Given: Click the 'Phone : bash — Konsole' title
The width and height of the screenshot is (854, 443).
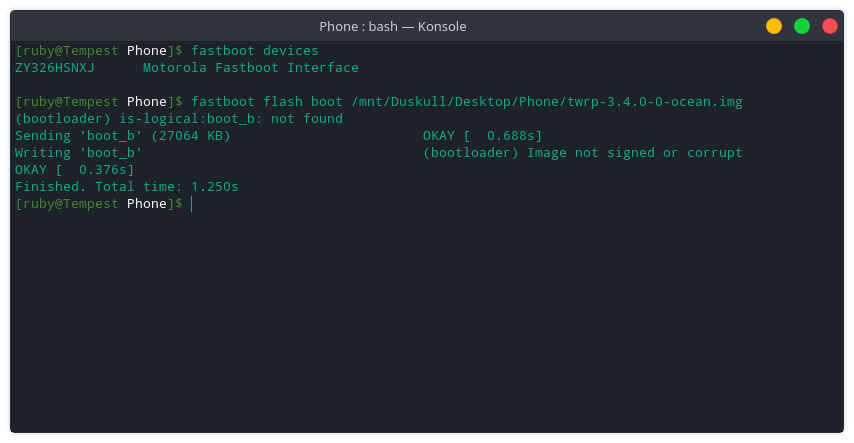Looking at the screenshot, I should tap(393, 26).
